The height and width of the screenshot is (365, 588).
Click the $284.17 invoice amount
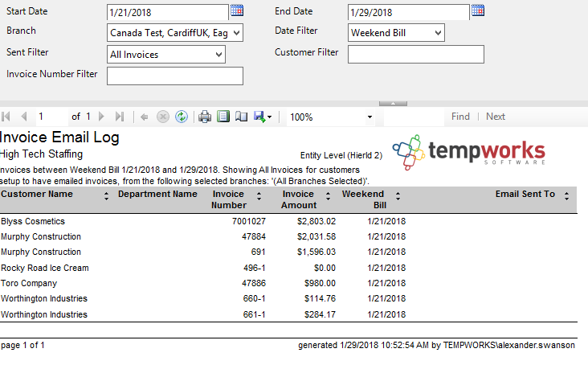(x=320, y=314)
